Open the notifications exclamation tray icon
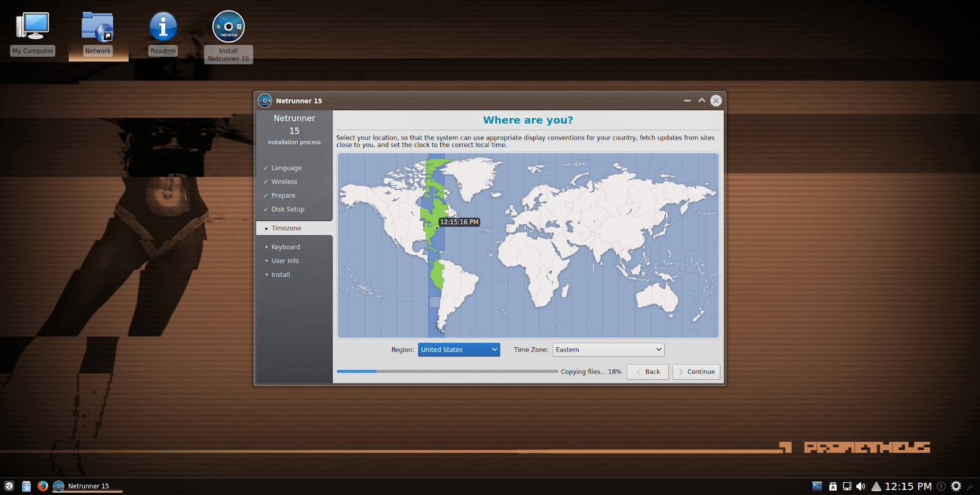Screen dimensions: 980x495 (x=941, y=486)
